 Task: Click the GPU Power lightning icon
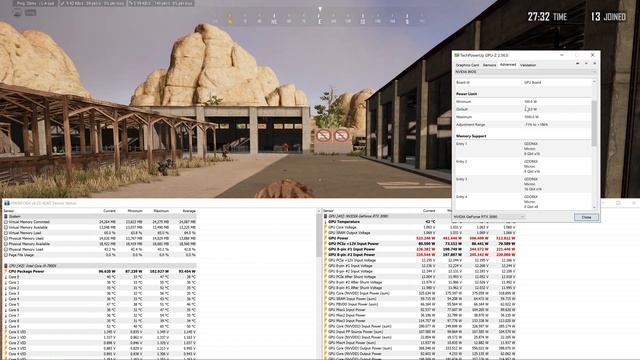[325, 238]
